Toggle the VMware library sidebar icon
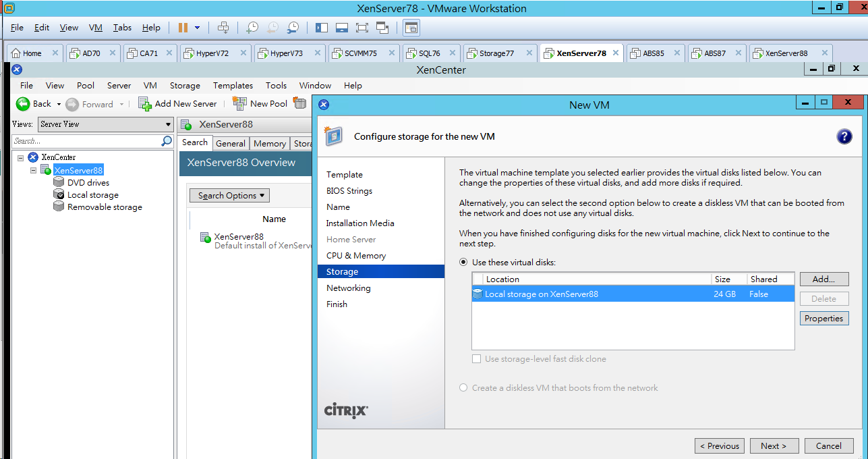The width and height of the screenshot is (868, 459). pyautogui.click(x=322, y=28)
